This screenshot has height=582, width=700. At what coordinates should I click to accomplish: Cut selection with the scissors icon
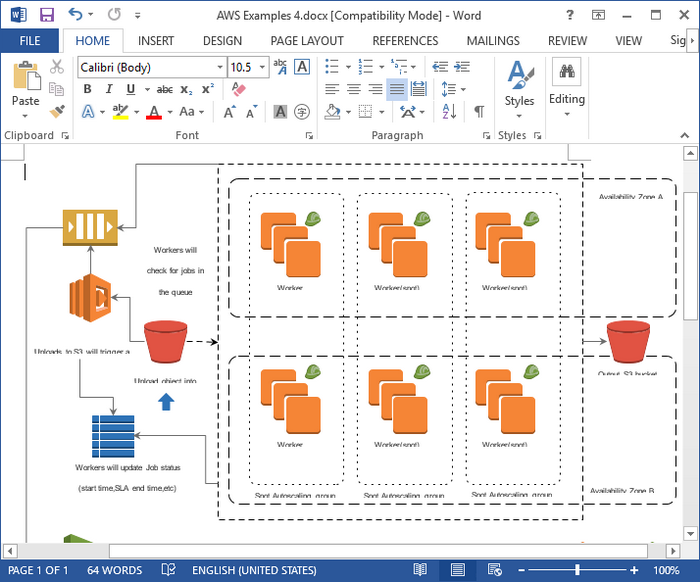57,67
